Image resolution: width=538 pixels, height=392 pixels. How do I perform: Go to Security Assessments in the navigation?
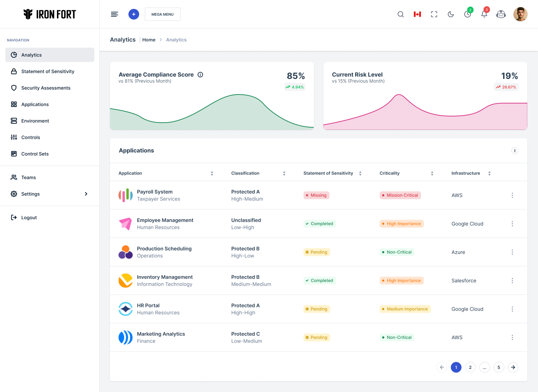pyautogui.click(x=46, y=88)
